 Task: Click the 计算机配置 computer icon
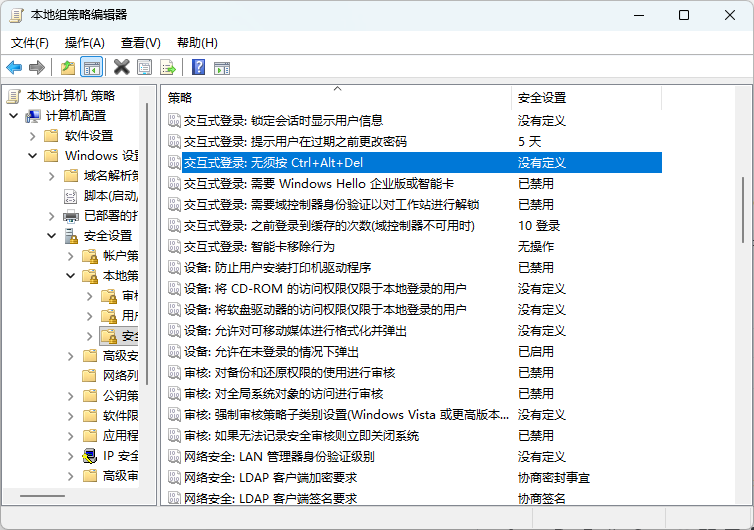click(x=33, y=116)
